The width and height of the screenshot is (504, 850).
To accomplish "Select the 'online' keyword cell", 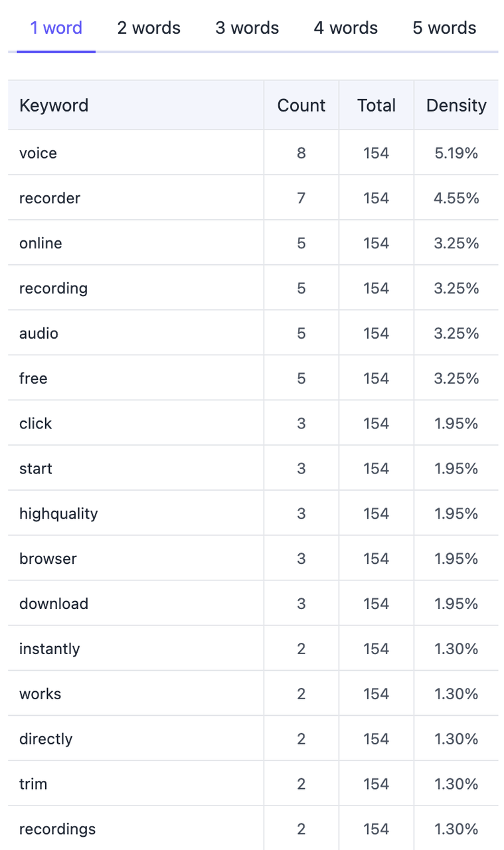I will [41, 244].
